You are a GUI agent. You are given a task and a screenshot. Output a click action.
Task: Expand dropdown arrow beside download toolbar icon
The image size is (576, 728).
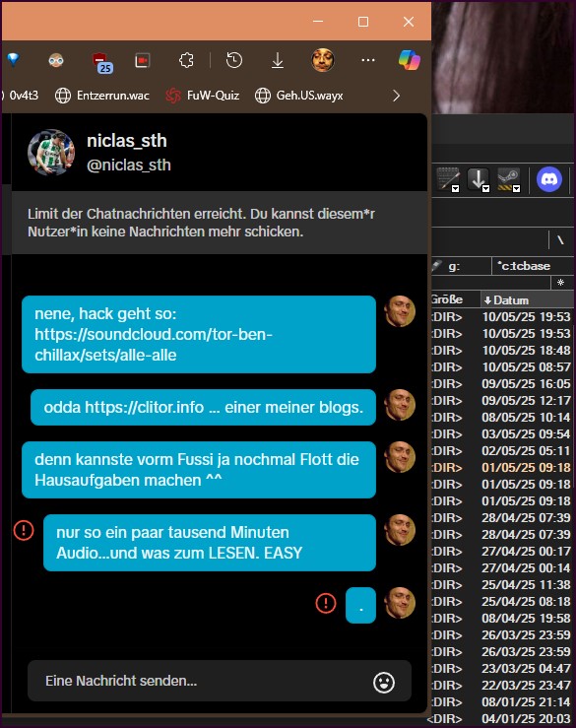coord(485,188)
